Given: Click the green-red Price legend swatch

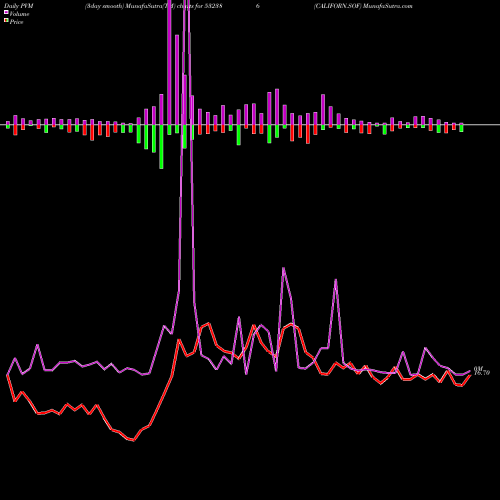Looking at the screenshot, I should pos(6,21).
